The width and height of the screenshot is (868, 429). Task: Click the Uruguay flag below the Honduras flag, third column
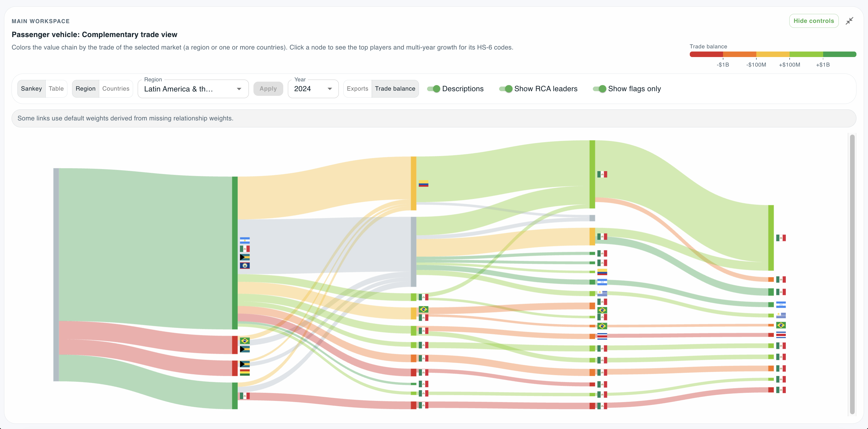click(602, 294)
